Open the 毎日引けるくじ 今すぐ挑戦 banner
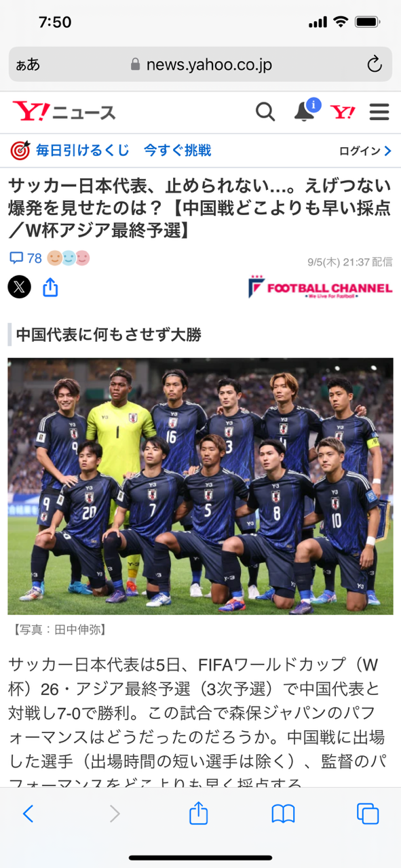The height and width of the screenshot is (868, 401). 111,151
